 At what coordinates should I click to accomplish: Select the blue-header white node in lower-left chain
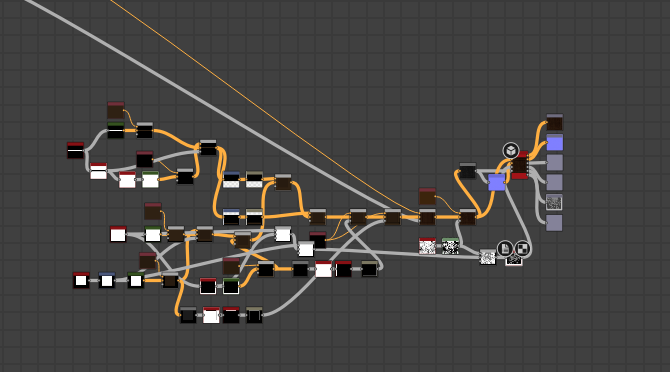106,280
